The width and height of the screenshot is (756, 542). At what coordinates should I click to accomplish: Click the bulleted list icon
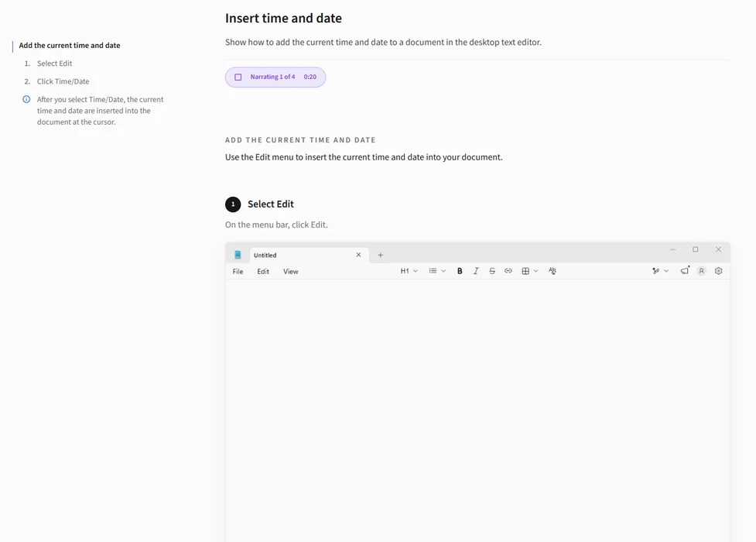(433, 271)
